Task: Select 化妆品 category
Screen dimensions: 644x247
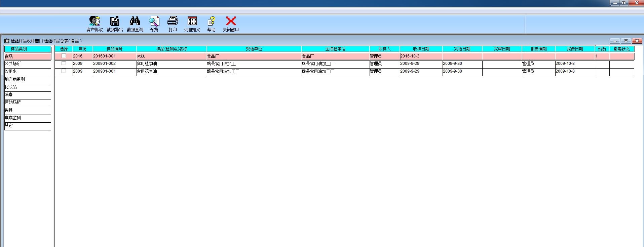Action: [28, 87]
